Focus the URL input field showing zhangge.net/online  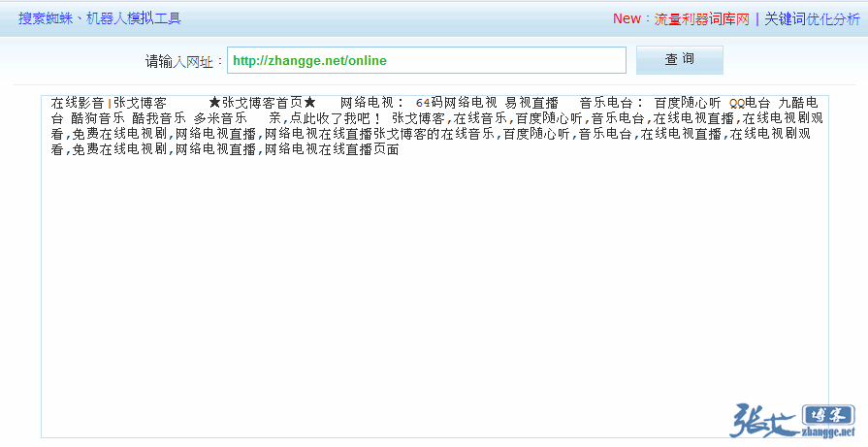coord(427,60)
